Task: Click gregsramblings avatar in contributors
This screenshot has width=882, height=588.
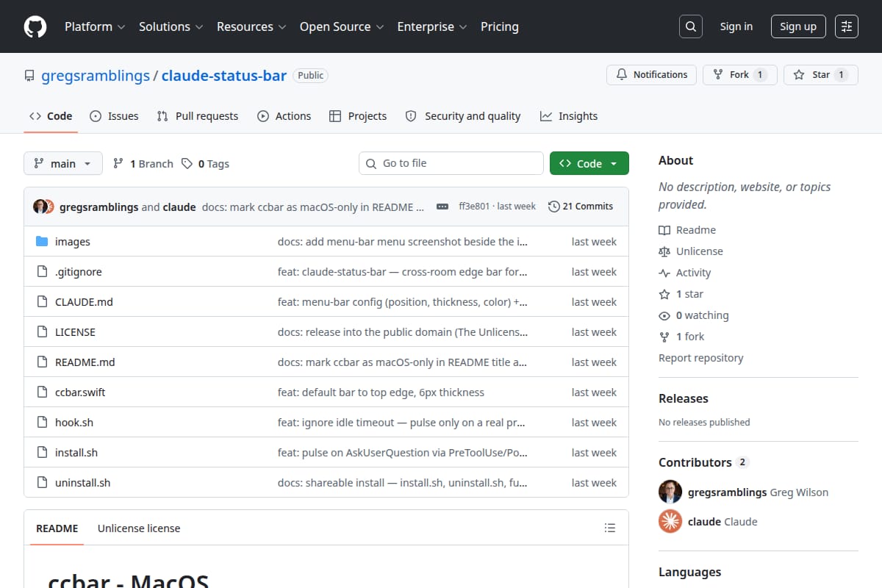Action: click(x=670, y=492)
